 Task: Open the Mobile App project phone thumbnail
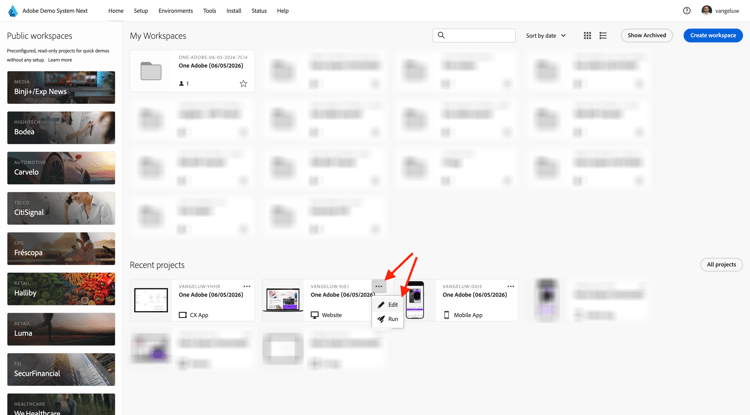[x=415, y=300]
